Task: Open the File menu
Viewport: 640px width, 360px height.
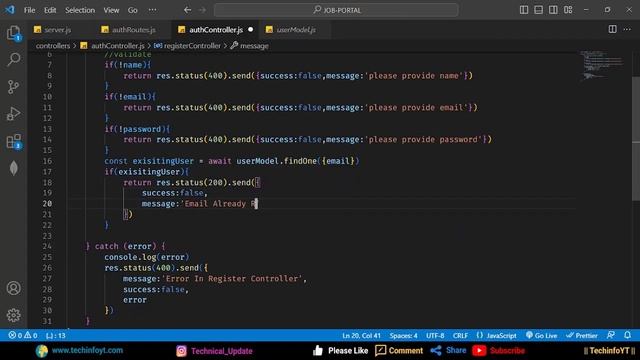Action: click(x=29, y=10)
